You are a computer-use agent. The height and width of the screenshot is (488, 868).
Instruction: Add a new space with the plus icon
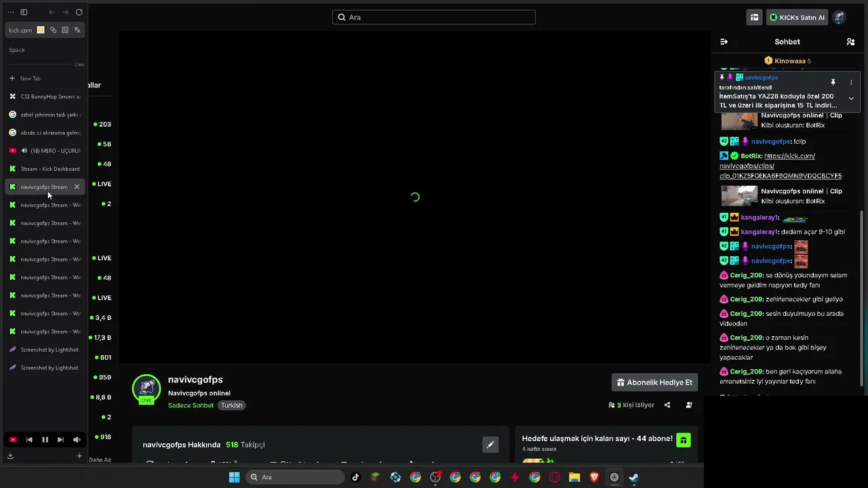click(x=79, y=456)
